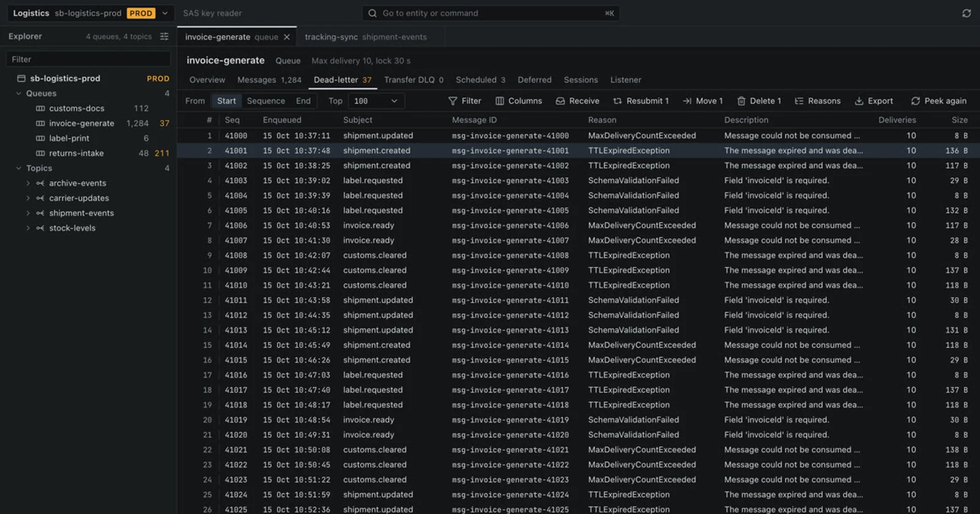The height and width of the screenshot is (514, 980).
Task: Click the SAS key reader label
Action: 213,13
